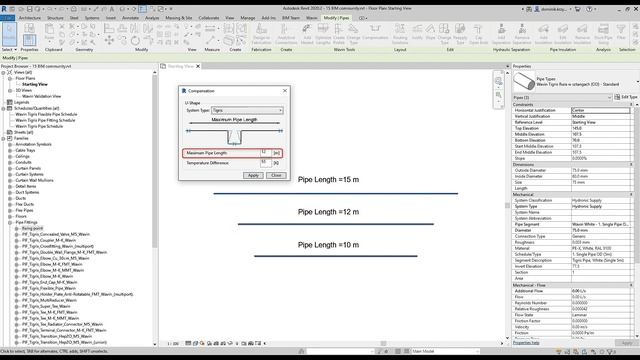
Task: Select the Starting View floor plan item
Action: (x=35, y=84)
